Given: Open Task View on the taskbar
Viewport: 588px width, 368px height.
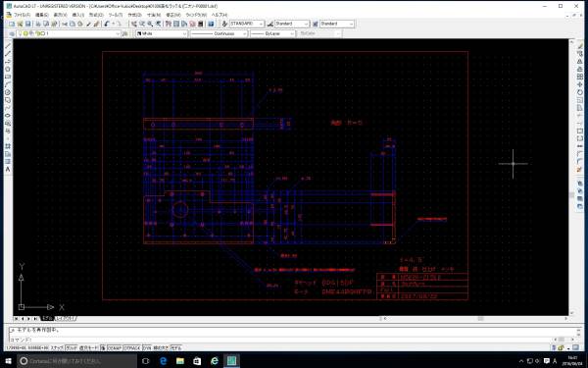Looking at the screenshot, I should [x=146, y=361].
